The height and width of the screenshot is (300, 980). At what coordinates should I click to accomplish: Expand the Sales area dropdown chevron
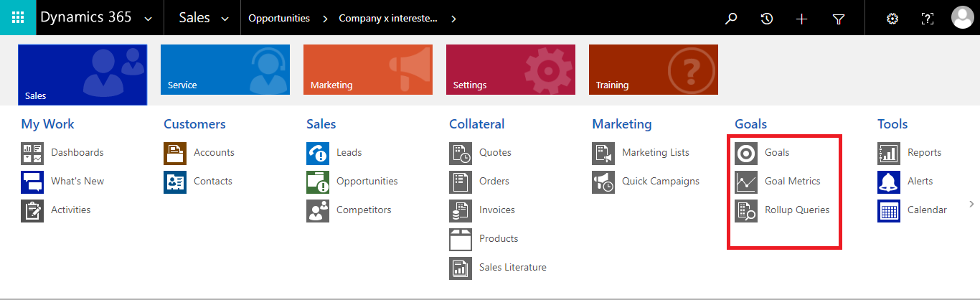tap(225, 19)
